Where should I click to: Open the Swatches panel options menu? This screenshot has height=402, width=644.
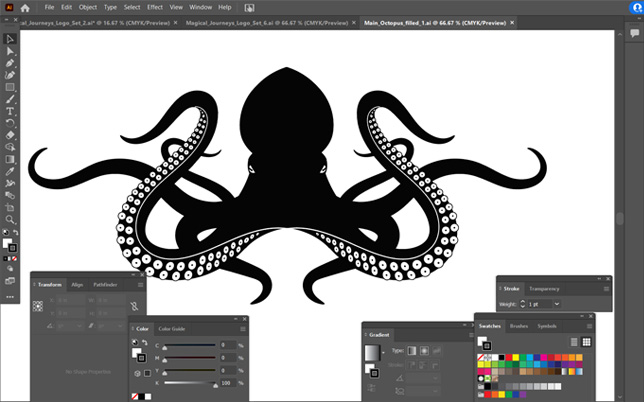click(591, 326)
